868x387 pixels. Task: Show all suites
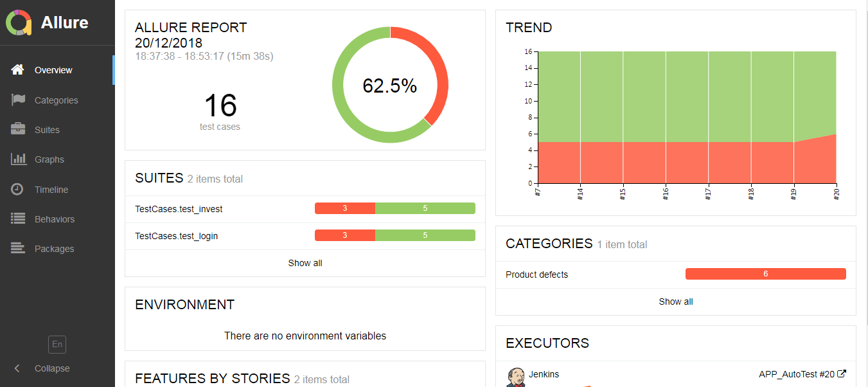coord(305,263)
